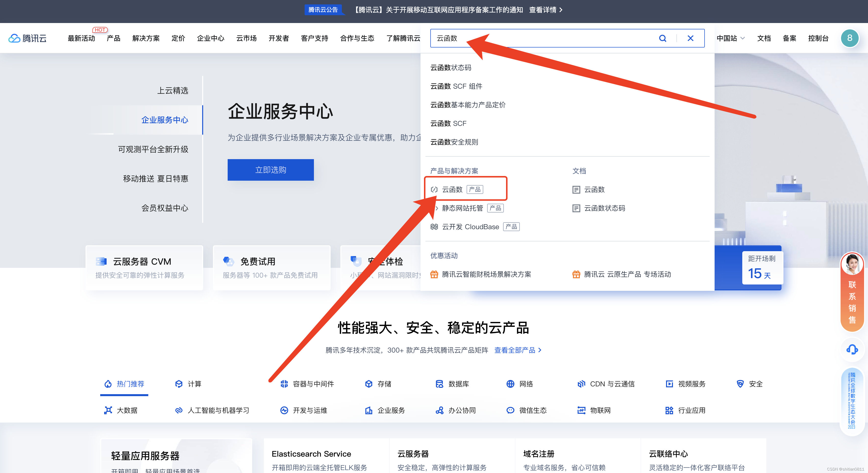Clear the search box with the X icon
The height and width of the screenshot is (473, 868).
[x=690, y=38]
